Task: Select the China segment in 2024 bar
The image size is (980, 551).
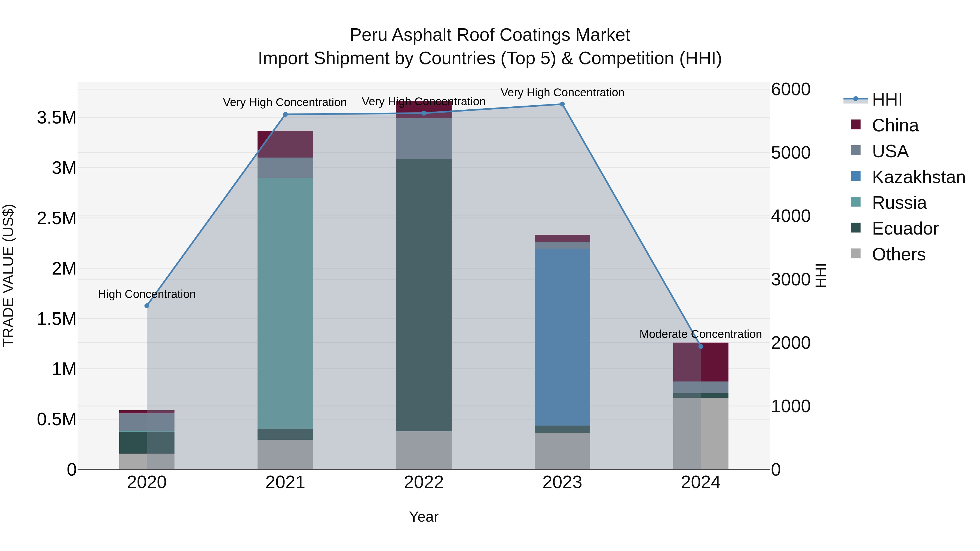Action: pos(701,362)
